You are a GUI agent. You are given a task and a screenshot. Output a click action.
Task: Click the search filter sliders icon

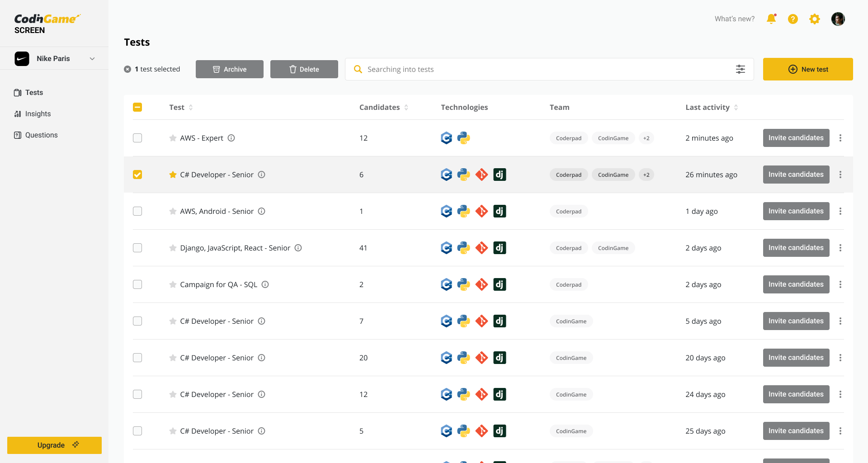point(741,69)
